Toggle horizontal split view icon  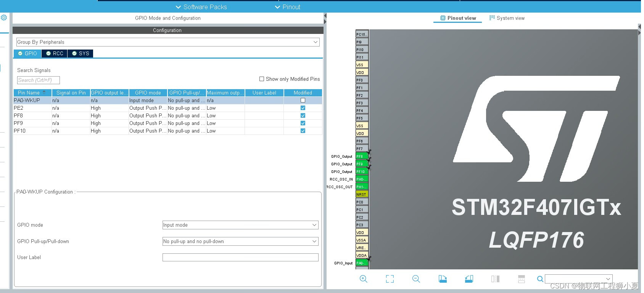coord(522,279)
